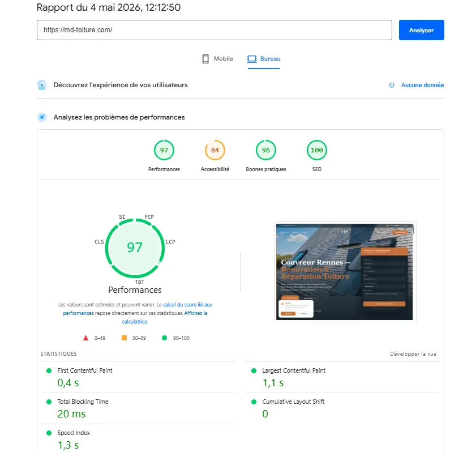Click the user experience section icon

42,86
